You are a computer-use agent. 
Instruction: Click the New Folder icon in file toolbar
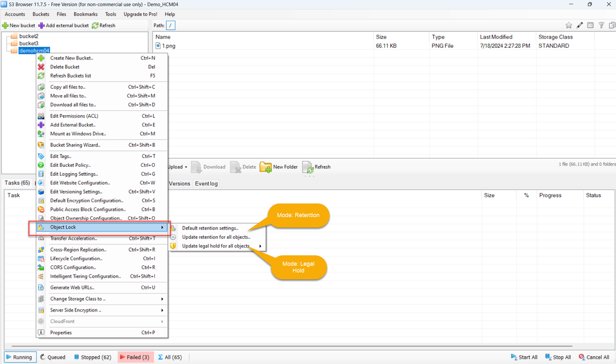coord(265,167)
